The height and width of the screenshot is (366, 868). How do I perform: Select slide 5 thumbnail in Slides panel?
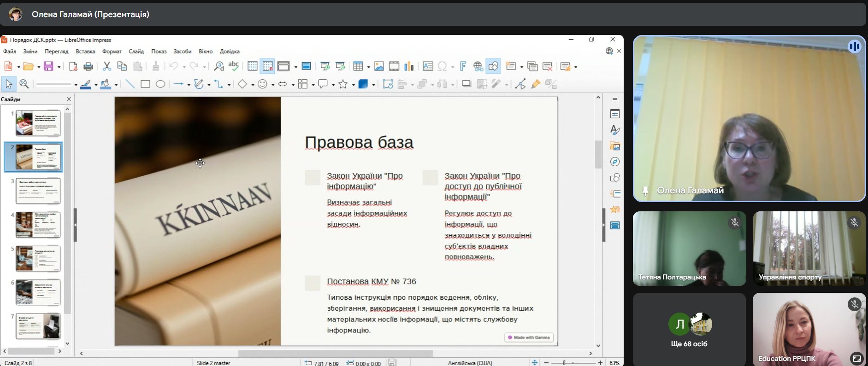(x=38, y=258)
